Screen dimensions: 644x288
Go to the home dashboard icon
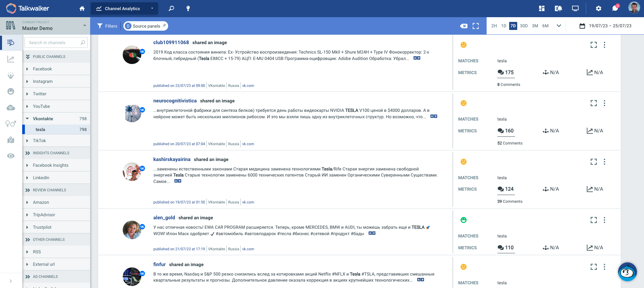point(82,8)
